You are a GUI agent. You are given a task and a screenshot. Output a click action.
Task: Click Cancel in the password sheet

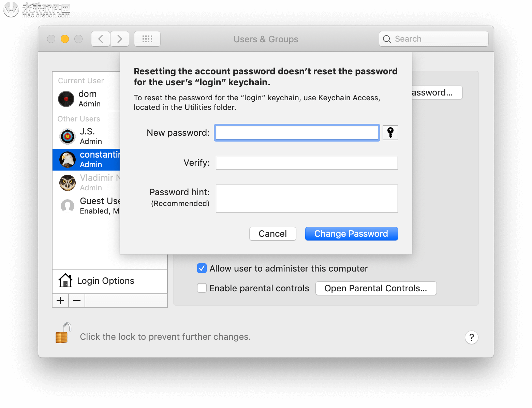click(273, 234)
